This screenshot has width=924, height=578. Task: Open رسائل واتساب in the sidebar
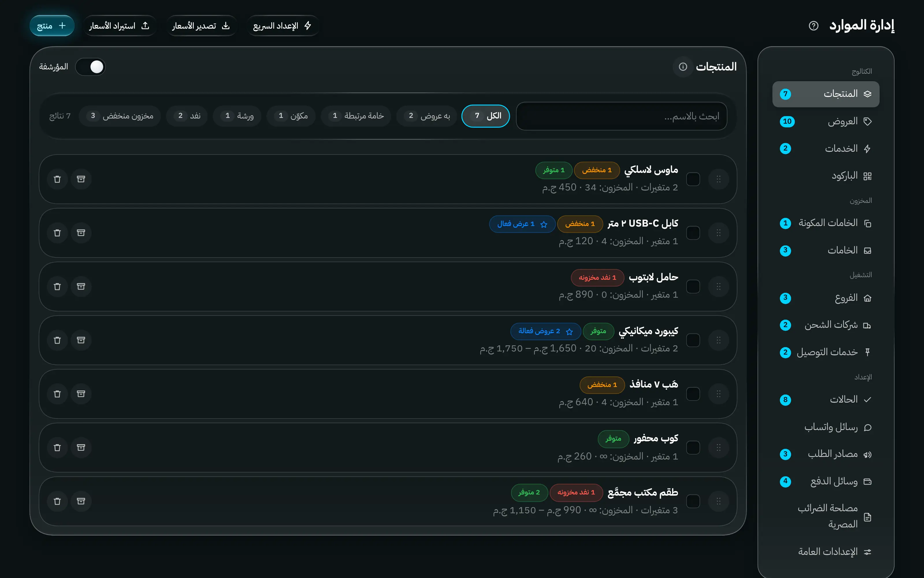[x=826, y=427]
